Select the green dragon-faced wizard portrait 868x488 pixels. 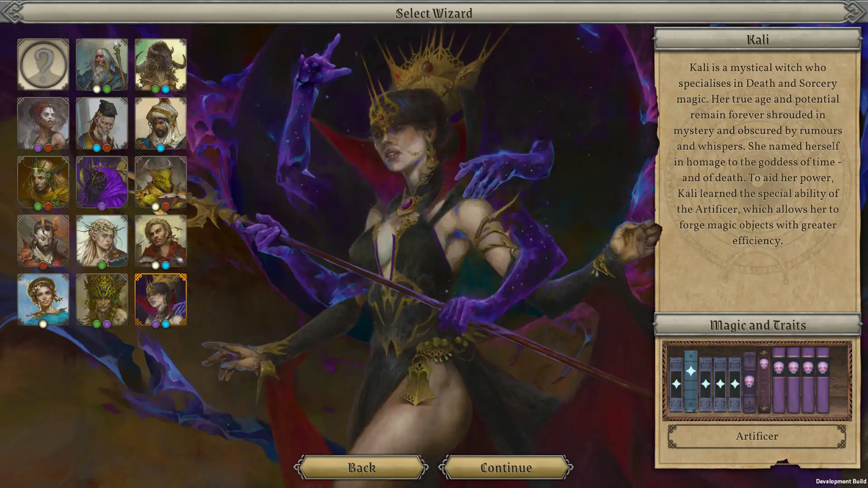click(160, 182)
